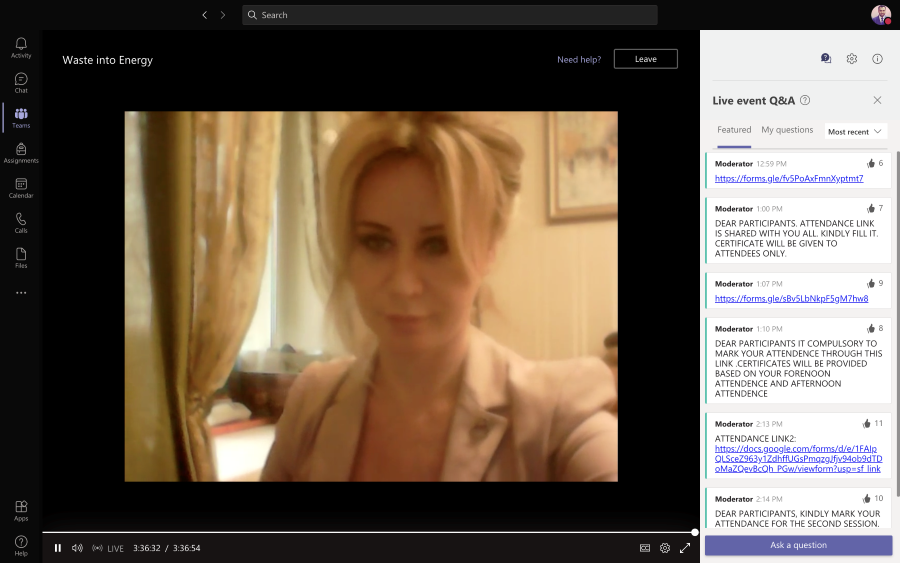
Task: Select the Featured tab
Action: (x=734, y=130)
